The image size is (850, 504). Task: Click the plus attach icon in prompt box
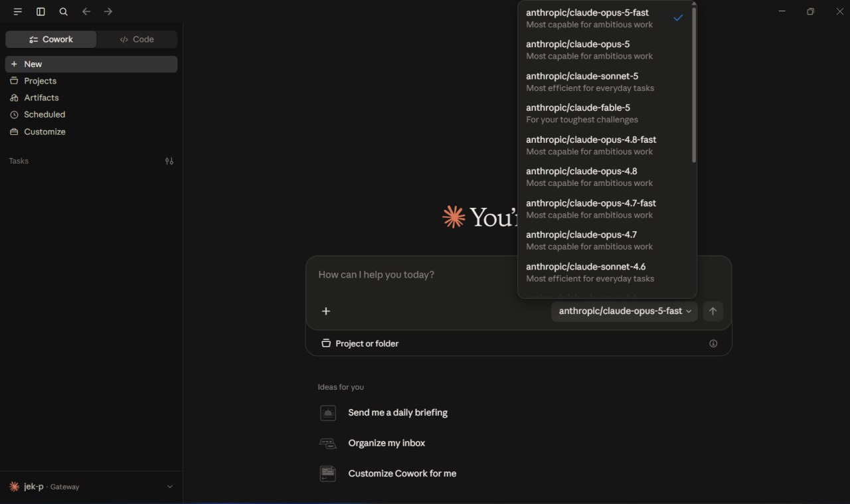click(x=326, y=311)
